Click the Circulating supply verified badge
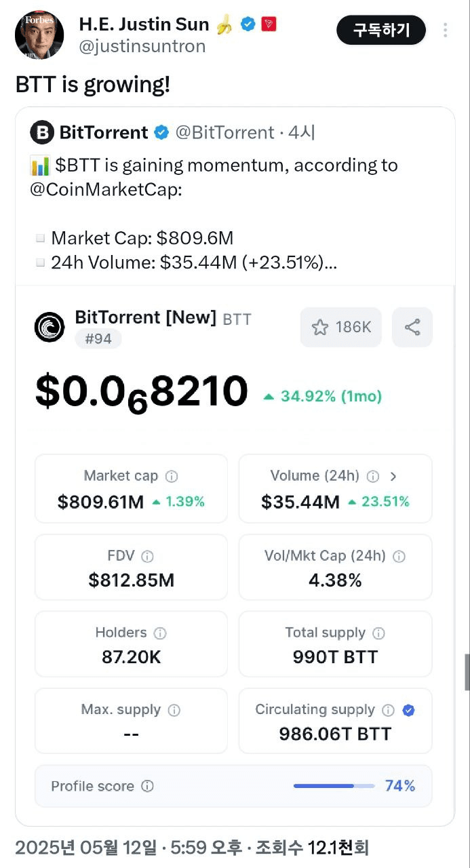Image resolution: width=470 pixels, height=868 pixels. coord(408,710)
